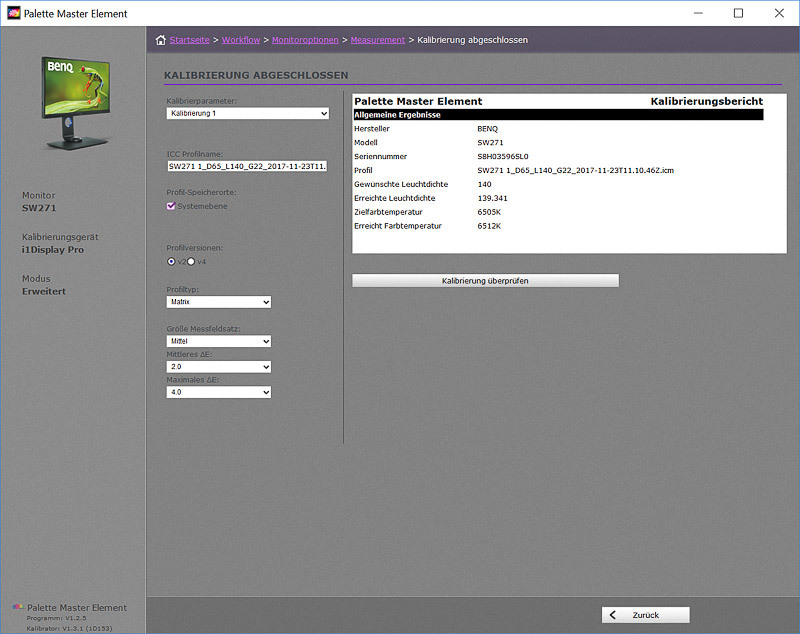This screenshot has width=800, height=634.
Task: Open the Kalibrierparameter dropdown
Action: tap(247, 113)
